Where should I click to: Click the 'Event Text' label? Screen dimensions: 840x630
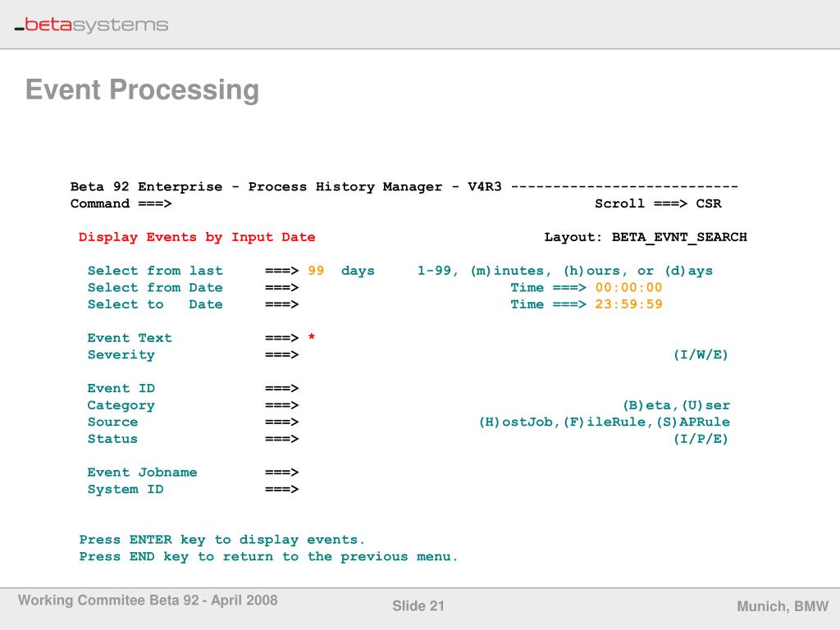point(130,338)
